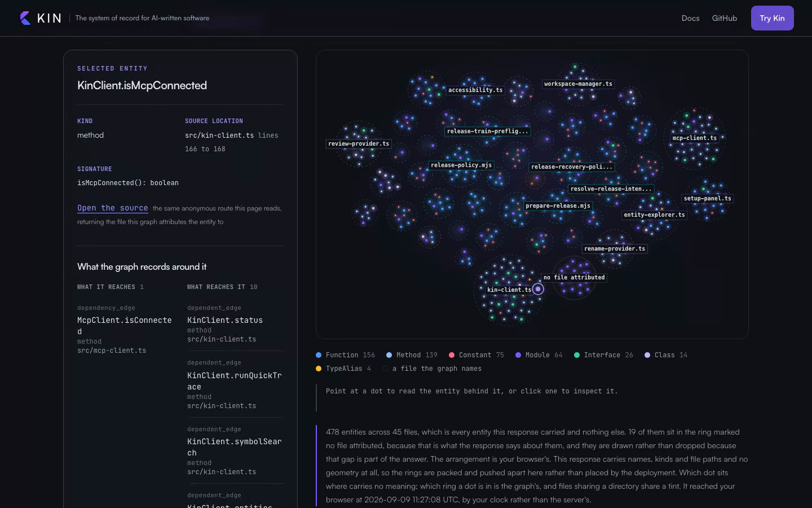Screen dimensions: 812x508
Task: Click the WHAT REACHES IT header
Action: (x=222, y=287)
